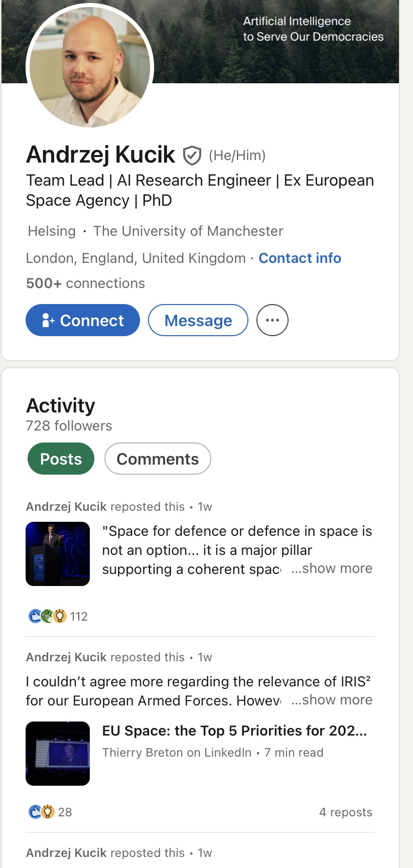The width and height of the screenshot is (413, 868).
Task: Open the speaker podium post thumbnail
Action: 58,554
